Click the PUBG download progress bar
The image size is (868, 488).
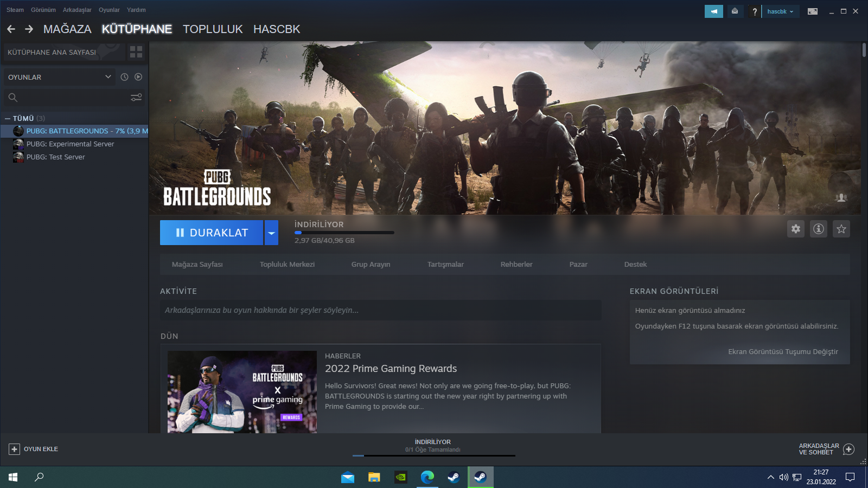click(344, 233)
